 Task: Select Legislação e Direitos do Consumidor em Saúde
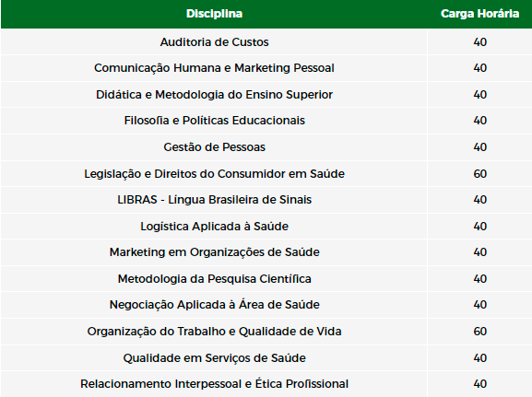(x=214, y=173)
